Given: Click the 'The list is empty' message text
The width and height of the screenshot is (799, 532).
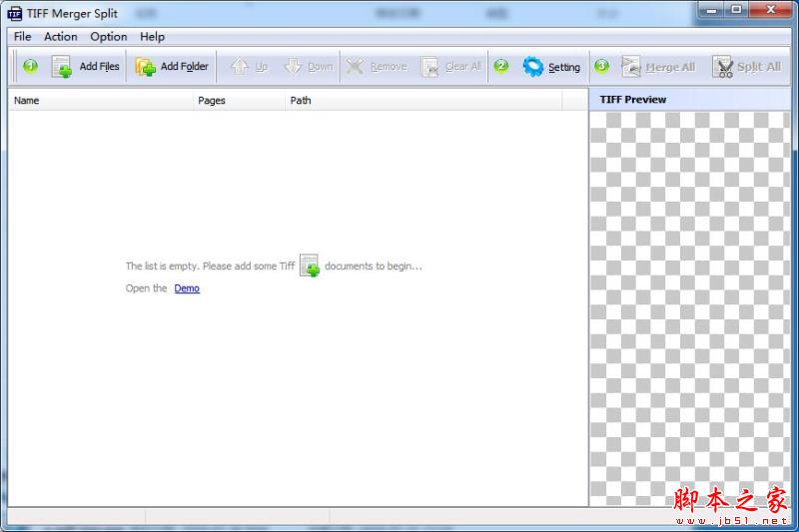Looking at the screenshot, I should click(x=210, y=266).
